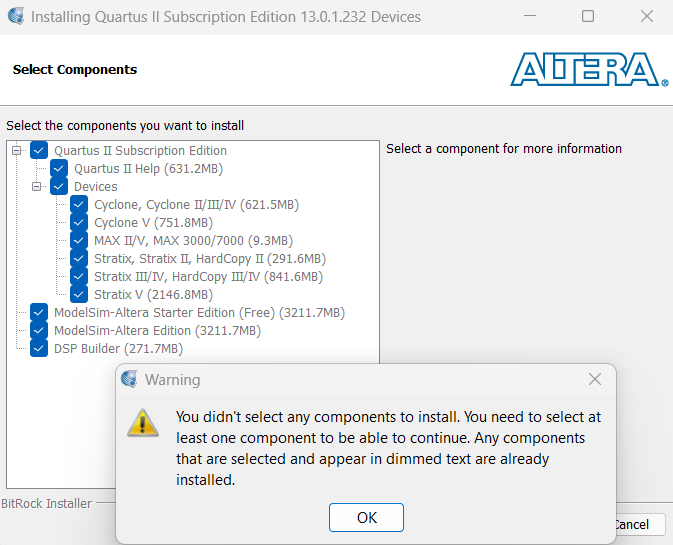Select Stratix III/IV, HardCopy III/IV entry

click(208, 276)
